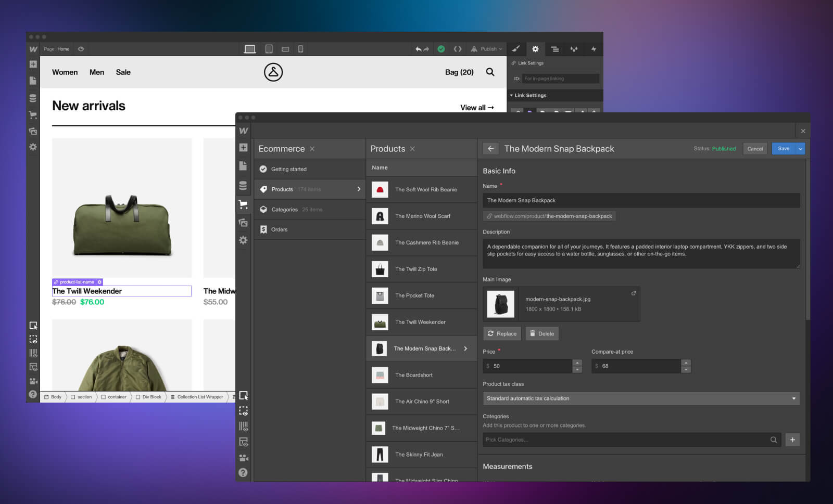
Task: Open site Settings in the Designer window sidebar
Action: click(33, 147)
